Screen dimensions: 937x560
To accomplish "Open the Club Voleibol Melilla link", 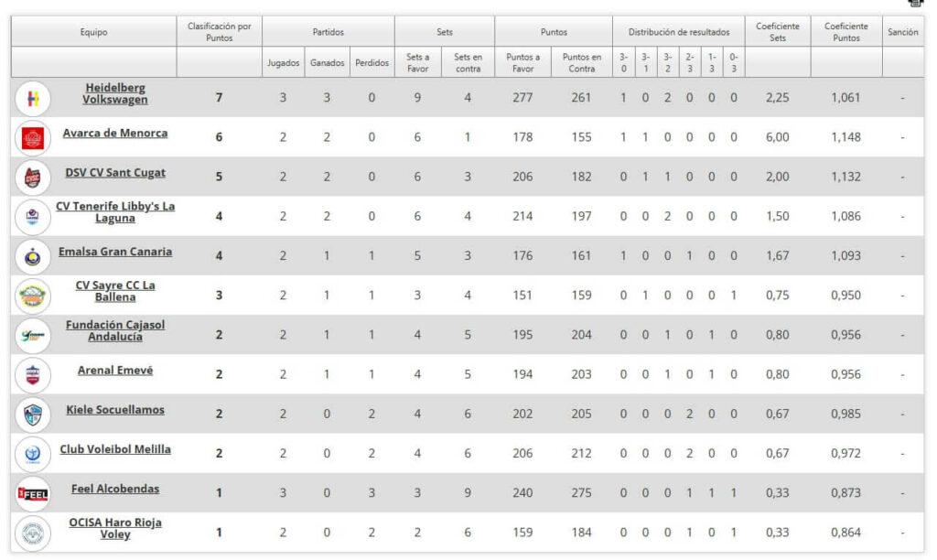I will click(115, 449).
